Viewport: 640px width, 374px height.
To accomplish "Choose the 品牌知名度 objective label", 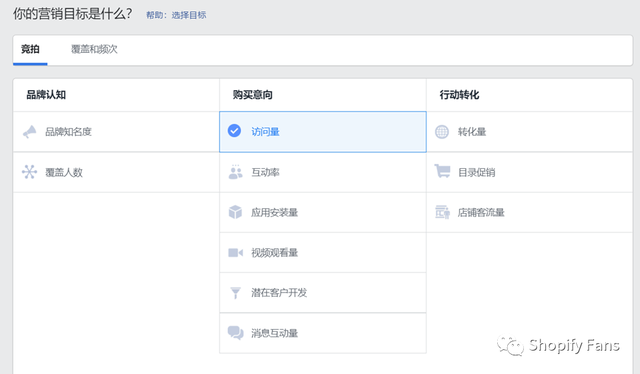I will coord(68,132).
